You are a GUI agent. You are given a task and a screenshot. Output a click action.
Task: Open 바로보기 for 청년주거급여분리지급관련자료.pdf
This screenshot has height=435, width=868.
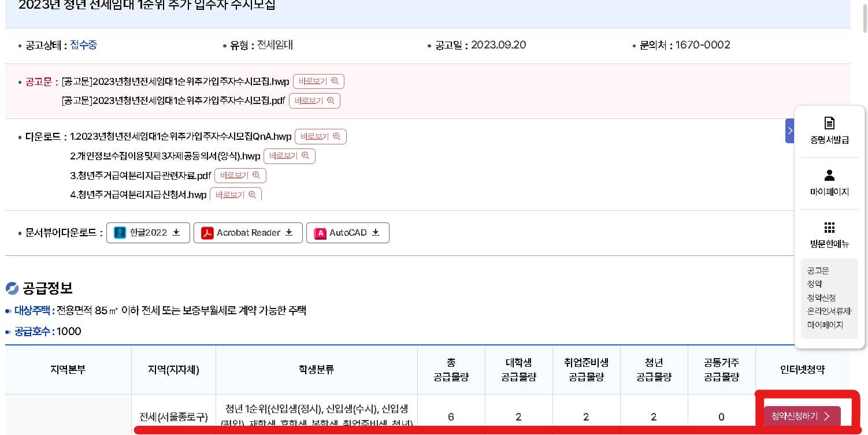tap(240, 176)
